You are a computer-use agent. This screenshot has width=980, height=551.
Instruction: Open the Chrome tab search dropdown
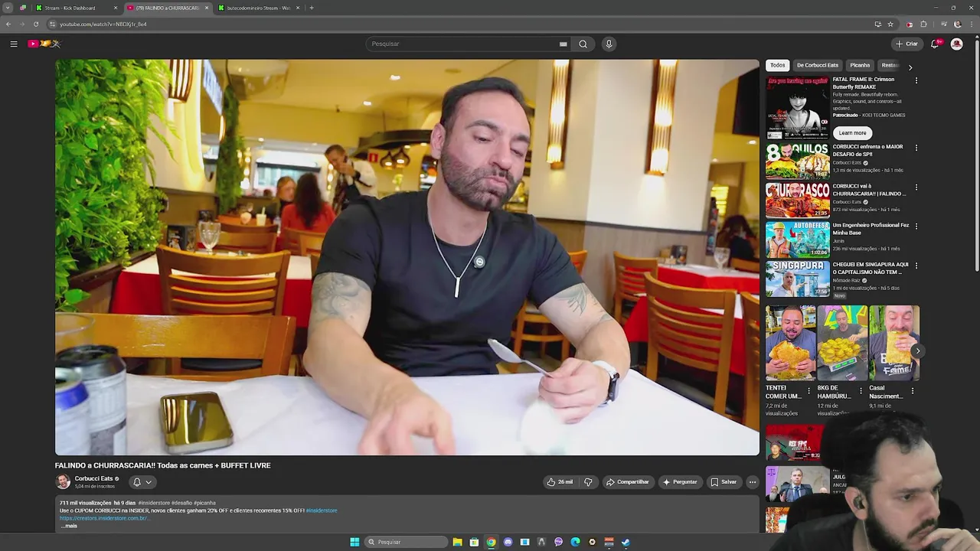coord(8,8)
